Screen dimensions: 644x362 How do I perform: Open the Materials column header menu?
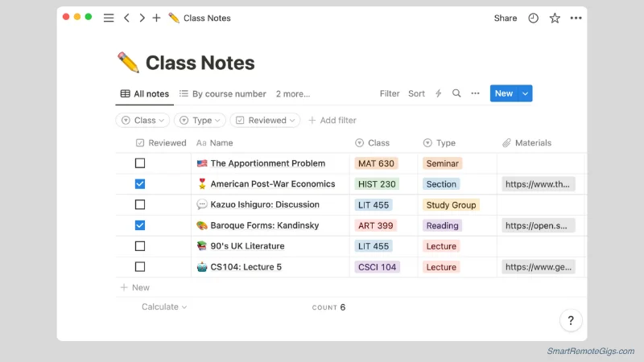point(526,143)
